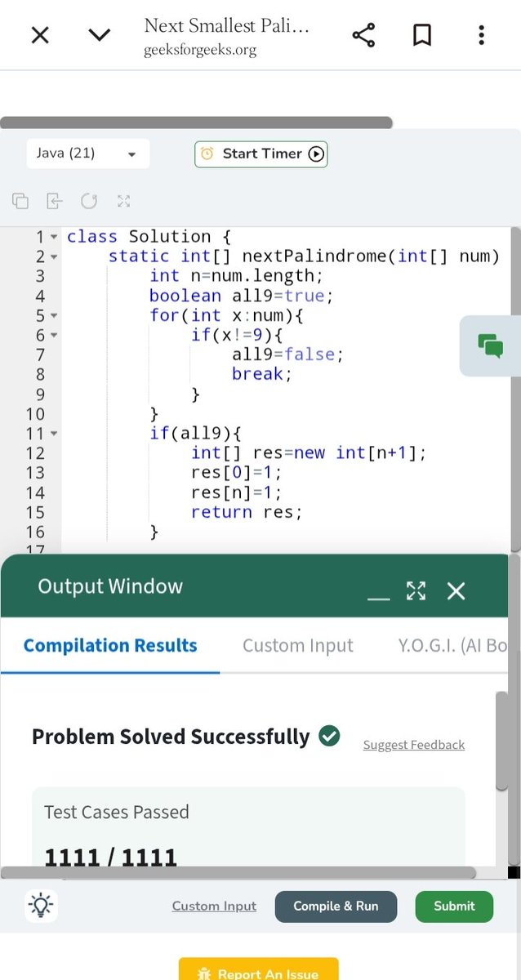Open the three-dot overflow menu
The width and height of the screenshot is (521, 980).
pos(481,35)
